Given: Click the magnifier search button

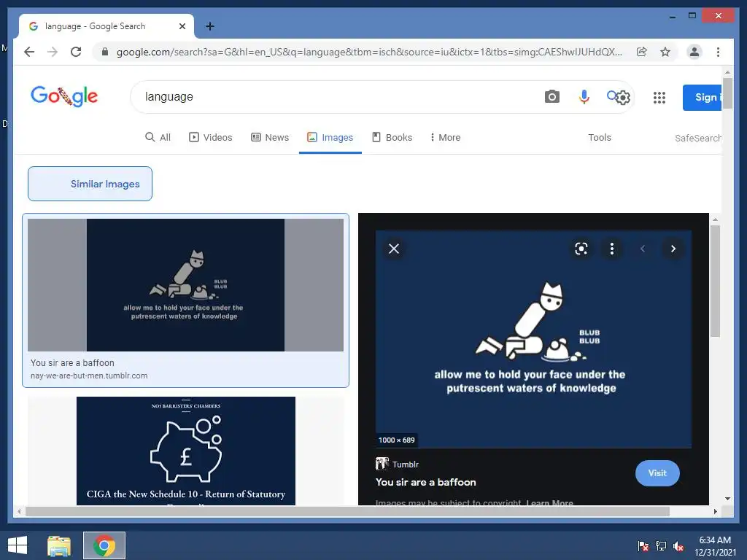Looking at the screenshot, I should (x=611, y=96).
